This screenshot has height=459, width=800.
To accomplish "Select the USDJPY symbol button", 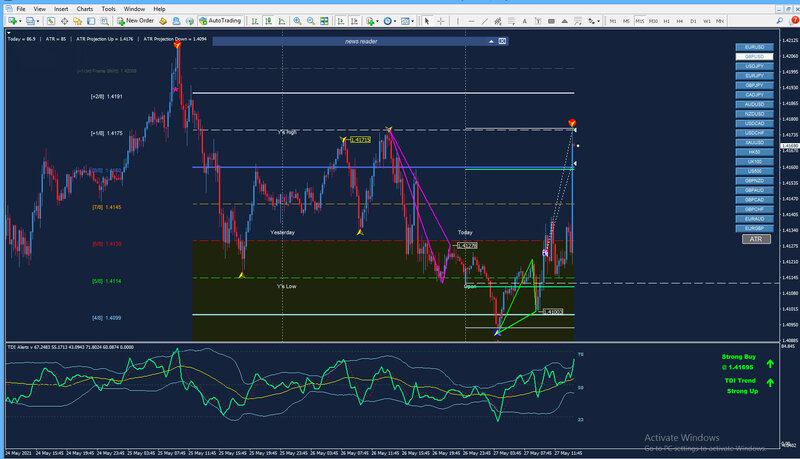I will point(754,66).
